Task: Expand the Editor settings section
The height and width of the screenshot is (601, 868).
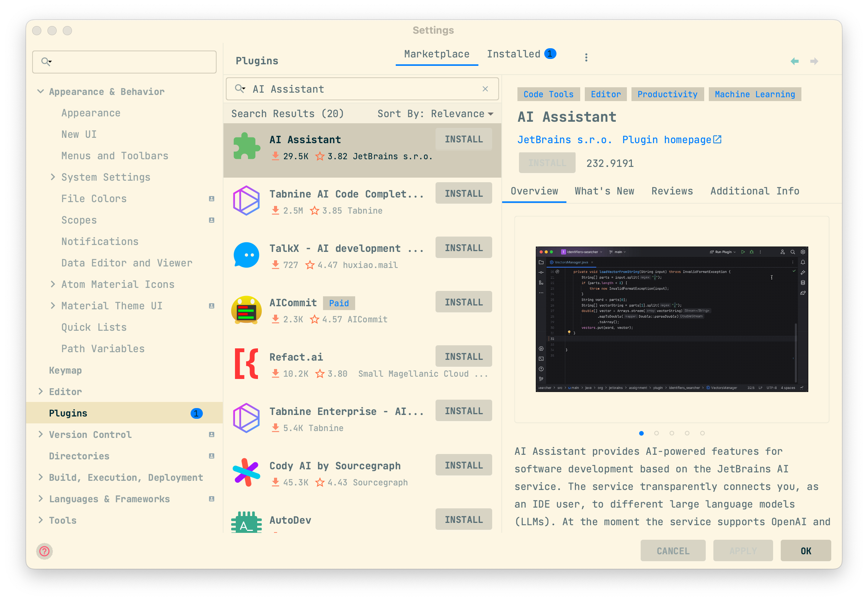Action: (x=41, y=391)
